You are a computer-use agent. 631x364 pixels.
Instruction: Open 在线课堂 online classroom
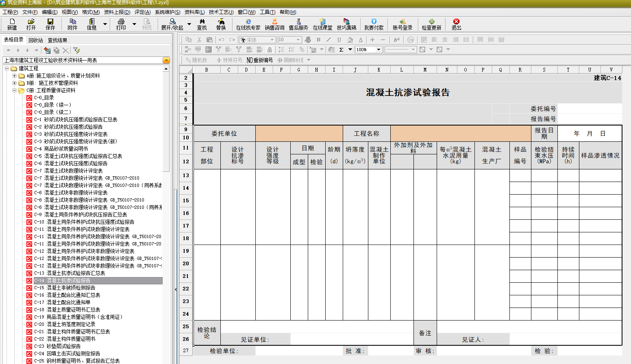pyautogui.click(x=322, y=24)
